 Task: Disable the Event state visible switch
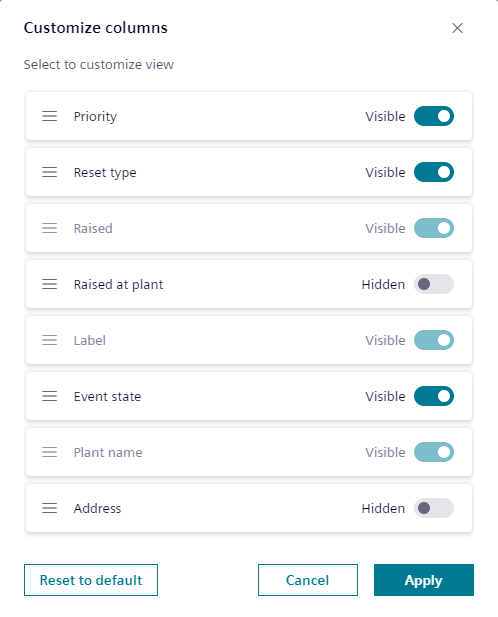pos(434,396)
